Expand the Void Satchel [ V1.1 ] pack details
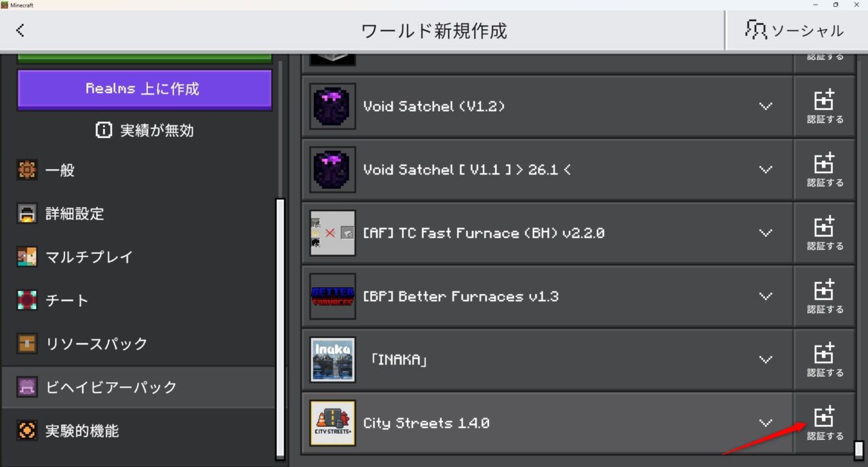Viewport: 868px width, 467px height. pos(766,170)
